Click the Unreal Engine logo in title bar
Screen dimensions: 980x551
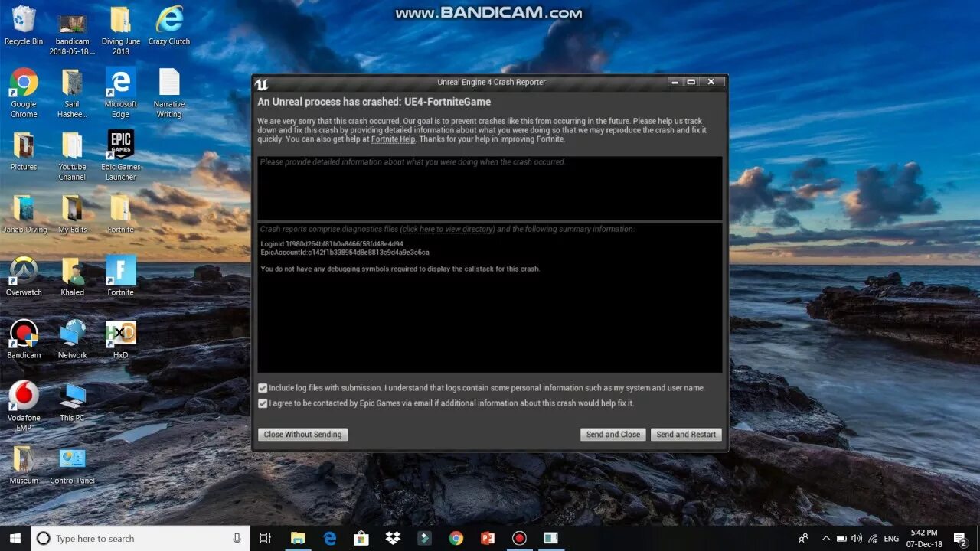pos(262,83)
